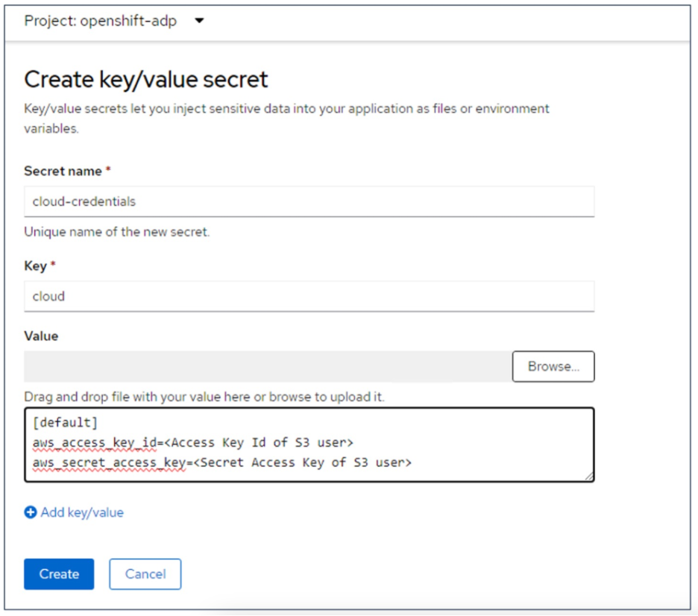Screen dimensions: 698x616
Task: Grab the resize handle of the value textarea
Action: point(588,476)
